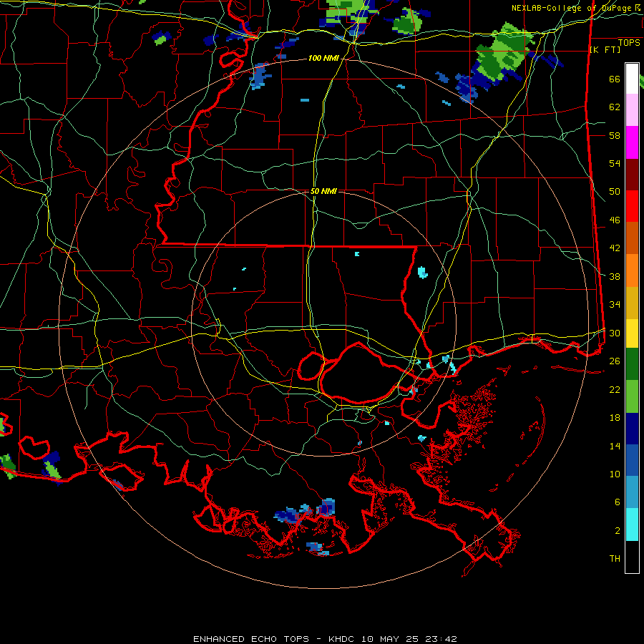The height and width of the screenshot is (644, 644).
Task: Click the "18" legend label
Action: (615, 418)
